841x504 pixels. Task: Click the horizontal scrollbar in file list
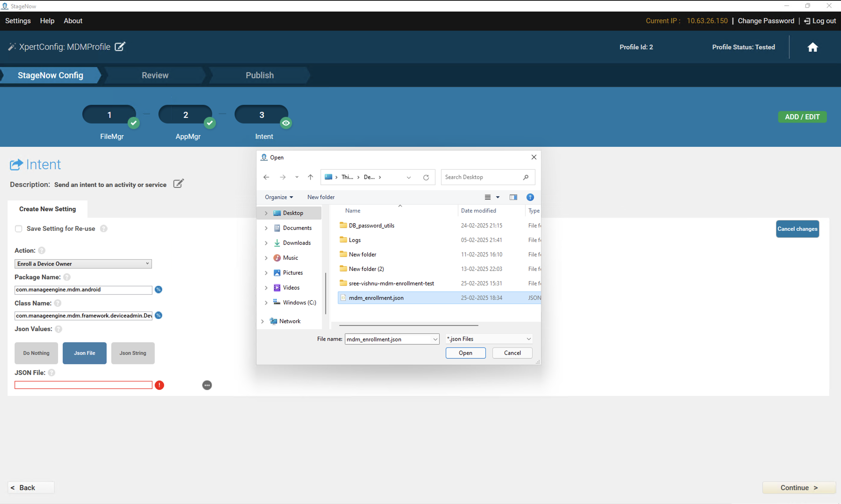pyautogui.click(x=409, y=325)
